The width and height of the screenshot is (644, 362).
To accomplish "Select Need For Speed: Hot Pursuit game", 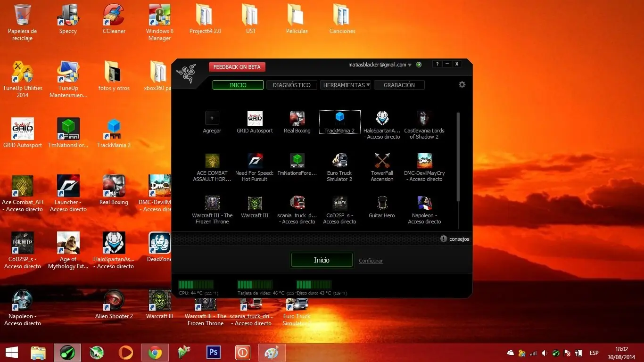I will pos(255,167).
